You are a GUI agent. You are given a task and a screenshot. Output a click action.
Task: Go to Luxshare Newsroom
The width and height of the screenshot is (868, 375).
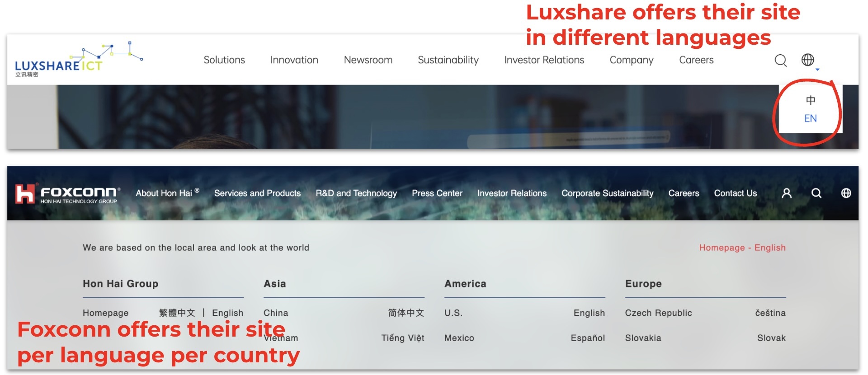tap(368, 60)
